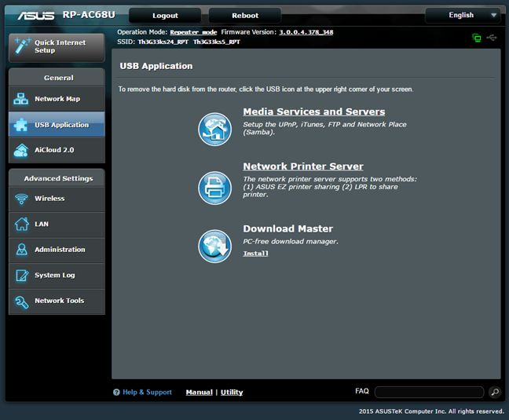Viewport: 509px width, 420px height.
Task: Open the Network Printer Server link
Action: [x=303, y=166]
